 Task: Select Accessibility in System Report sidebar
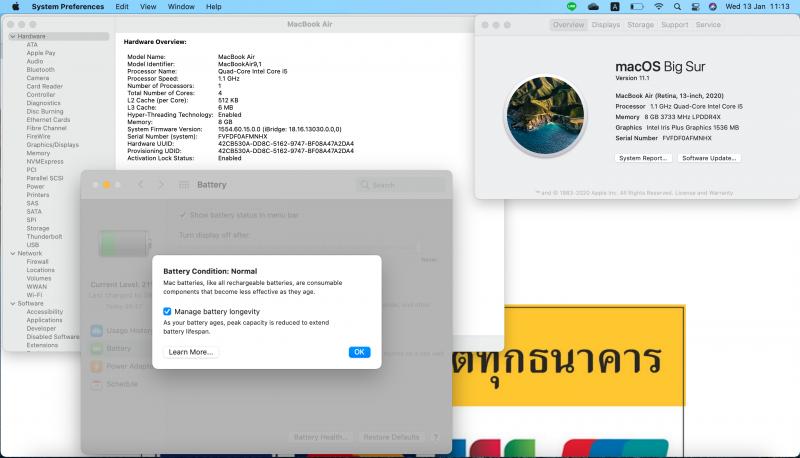coord(45,312)
